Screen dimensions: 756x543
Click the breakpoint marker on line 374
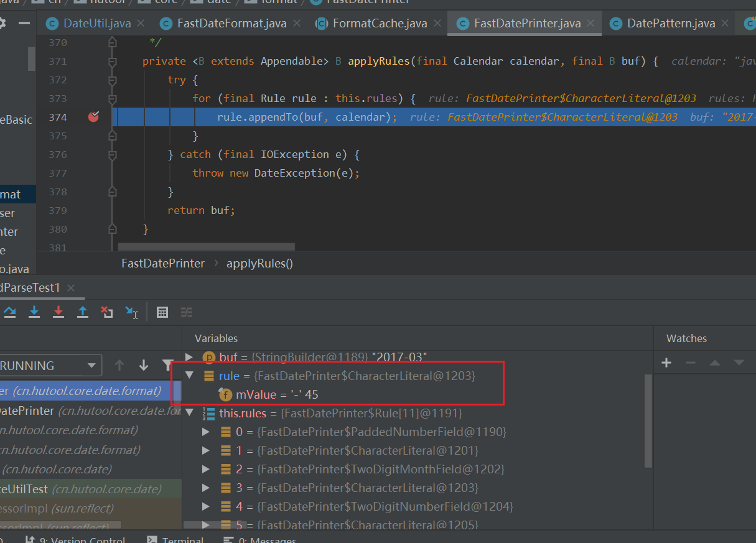pos(93,116)
